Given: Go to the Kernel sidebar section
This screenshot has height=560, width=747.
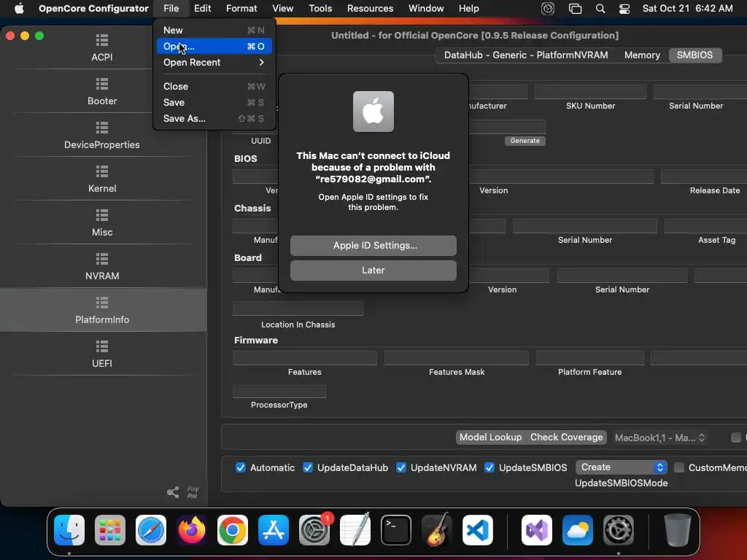Looking at the screenshot, I should click(102, 179).
